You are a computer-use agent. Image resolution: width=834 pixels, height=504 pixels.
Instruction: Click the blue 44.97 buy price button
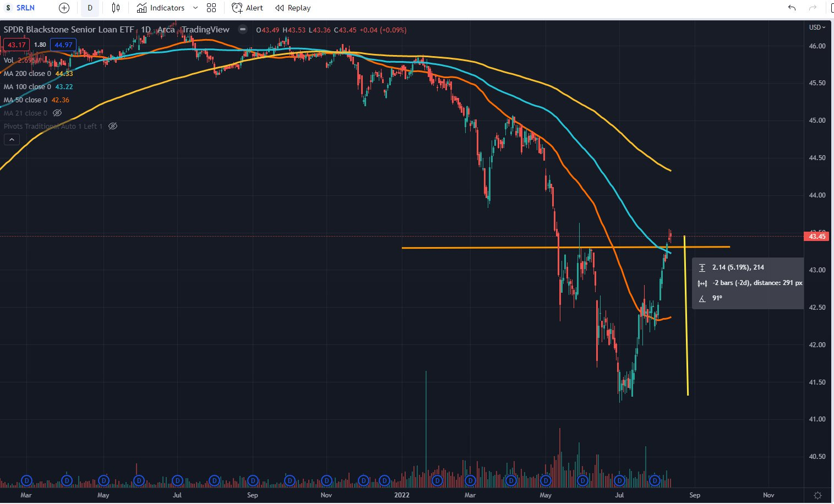[x=63, y=45]
